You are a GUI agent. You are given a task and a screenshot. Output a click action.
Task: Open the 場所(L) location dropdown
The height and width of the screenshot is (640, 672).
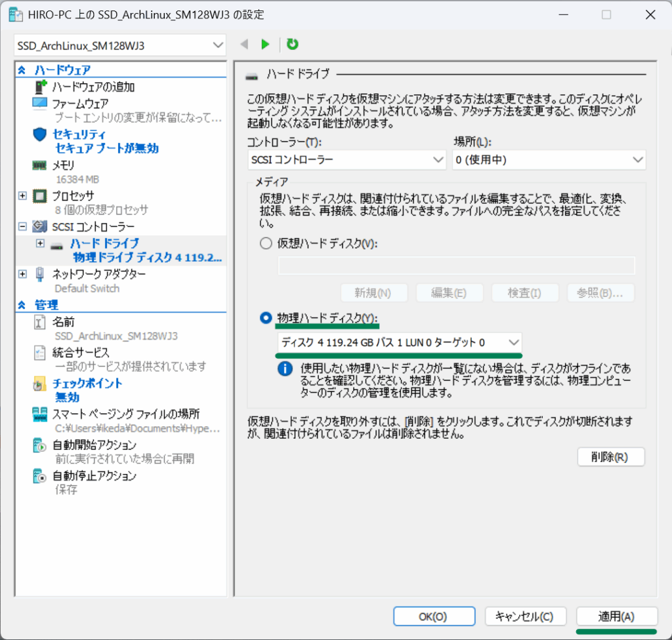pos(549,160)
